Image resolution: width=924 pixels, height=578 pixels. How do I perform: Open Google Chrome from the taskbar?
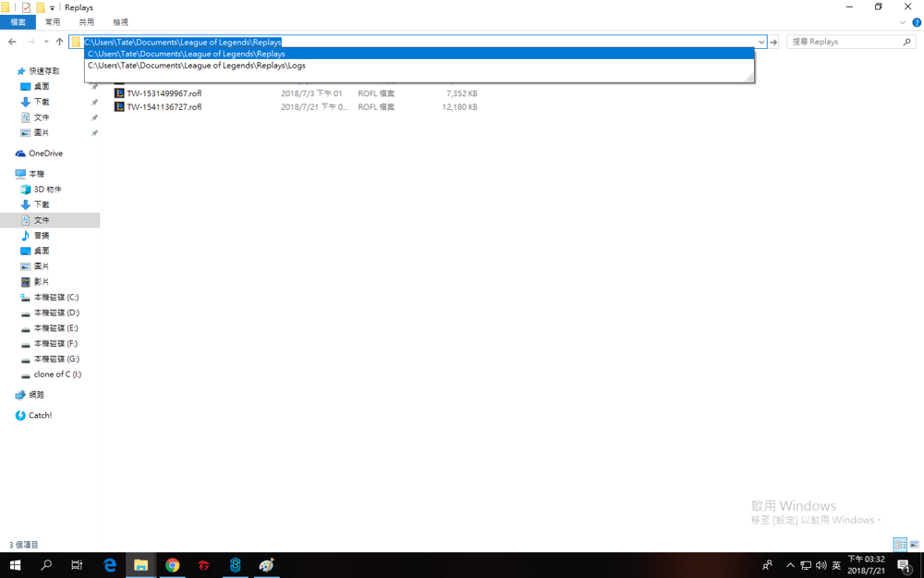[x=173, y=565]
